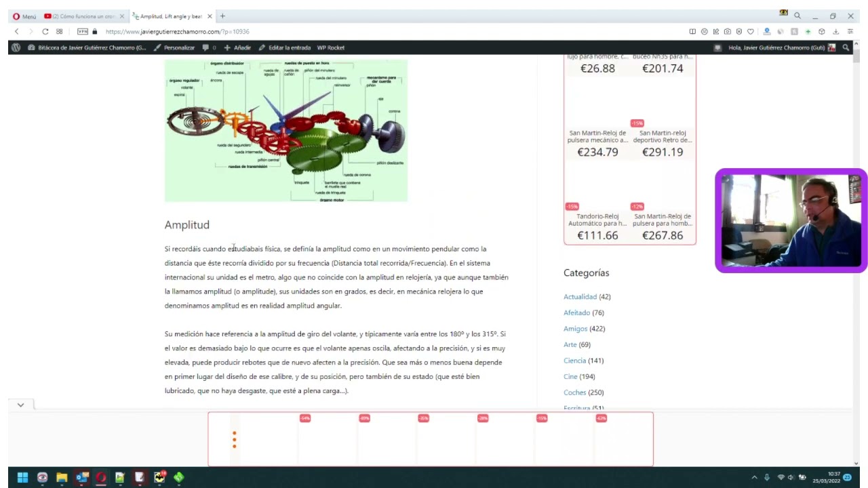Open the Opera Menú button
The width and height of the screenshot is (868, 488).
(x=24, y=16)
